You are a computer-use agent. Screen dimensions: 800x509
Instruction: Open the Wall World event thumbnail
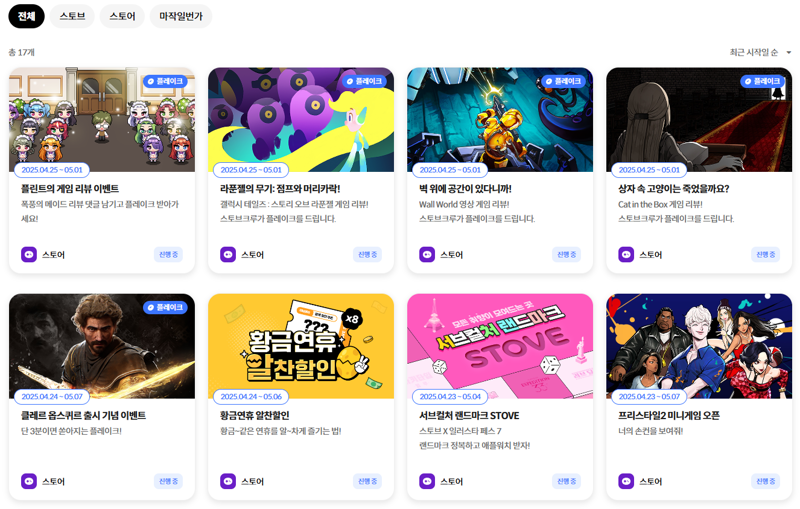(499, 119)
